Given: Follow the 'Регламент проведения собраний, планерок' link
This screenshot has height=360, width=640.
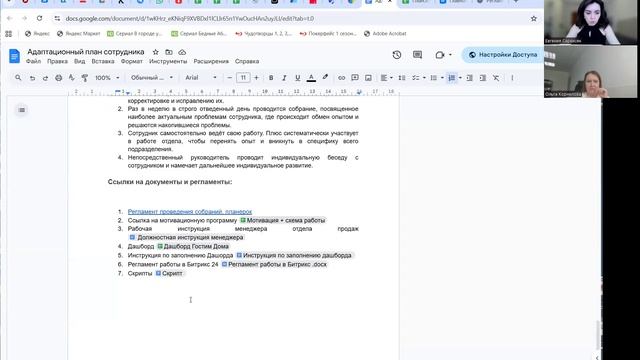Looking at the screenshot, I should pos(190,211).
